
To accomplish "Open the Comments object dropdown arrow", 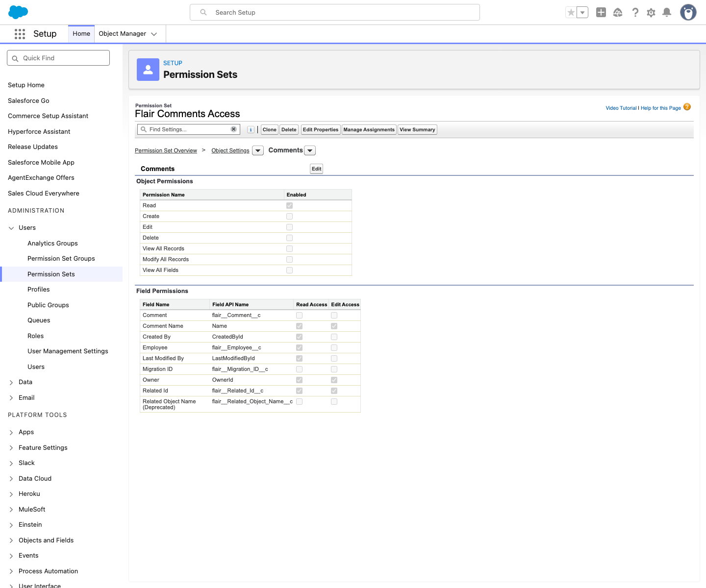I will (x=310, y=150).
